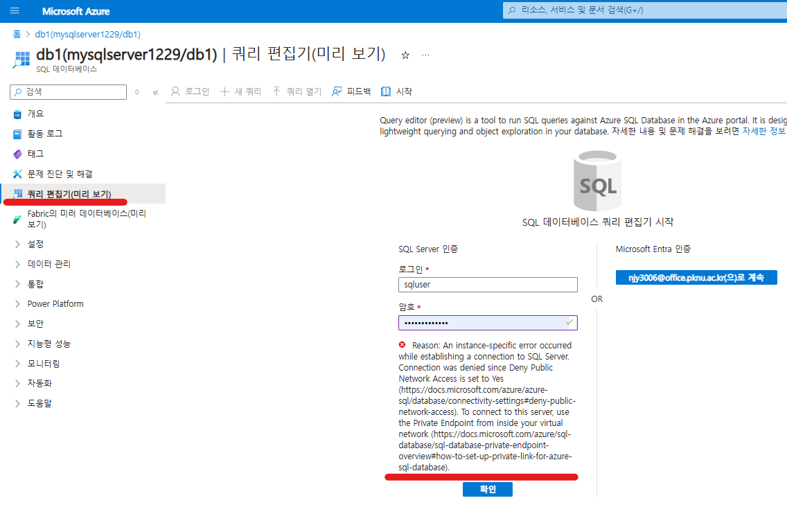
Task: Select 쿼리 편집기(미리 보기) menu item
Action: coord(83,194)
